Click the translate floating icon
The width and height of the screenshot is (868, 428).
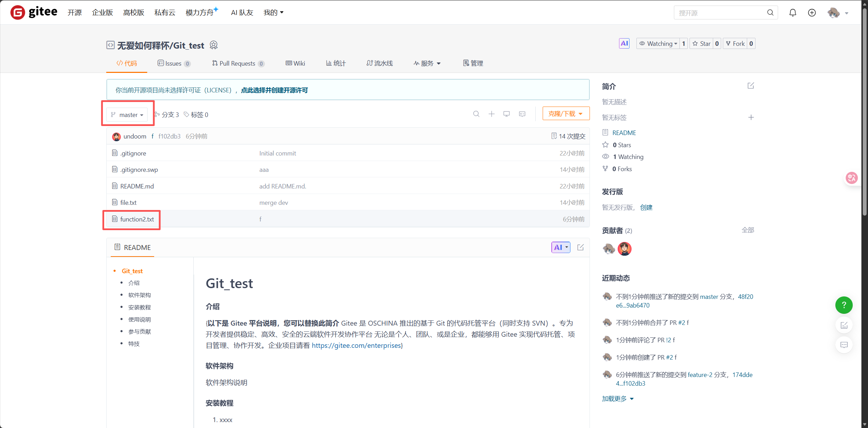pyautogui.click(x=851, y=178)
